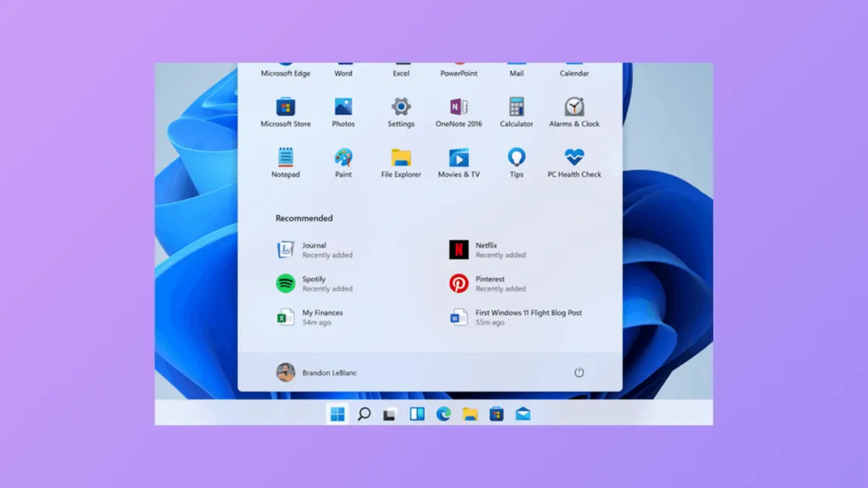Open Alarms & Clock
The height and width of the screenshot is (488, 868).
click(x=573, y=112)
